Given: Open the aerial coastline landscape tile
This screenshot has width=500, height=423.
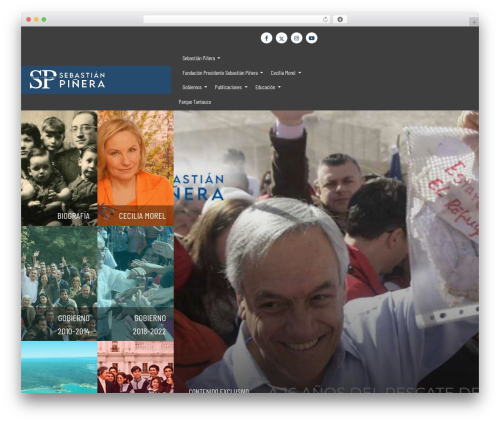Looking at the screenshot, I should pyautogui.click(x=59, y=367).
